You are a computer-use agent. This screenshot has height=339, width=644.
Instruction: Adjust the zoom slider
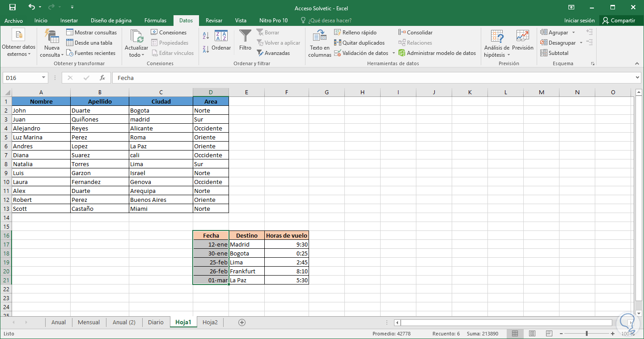click(x=587, y=334)
